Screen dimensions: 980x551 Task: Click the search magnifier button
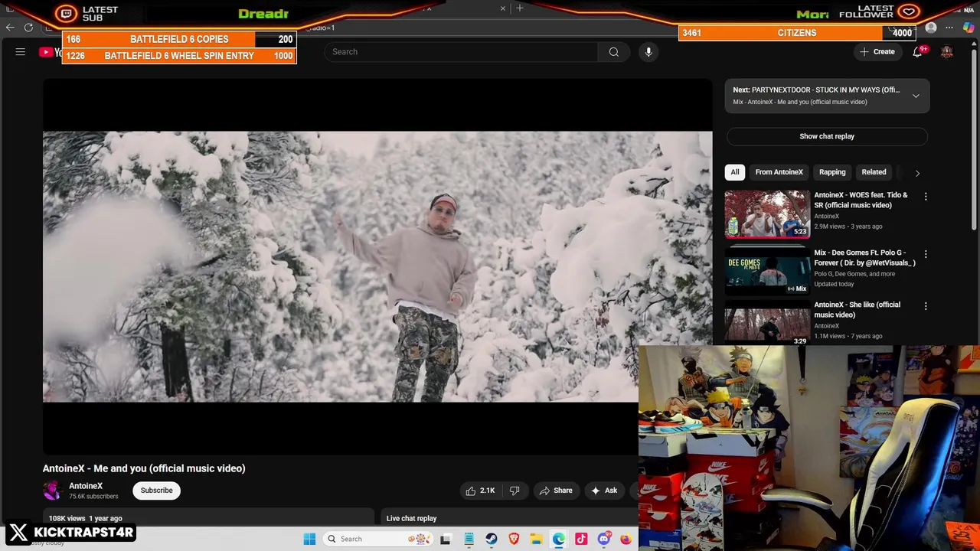pos(614,52)
